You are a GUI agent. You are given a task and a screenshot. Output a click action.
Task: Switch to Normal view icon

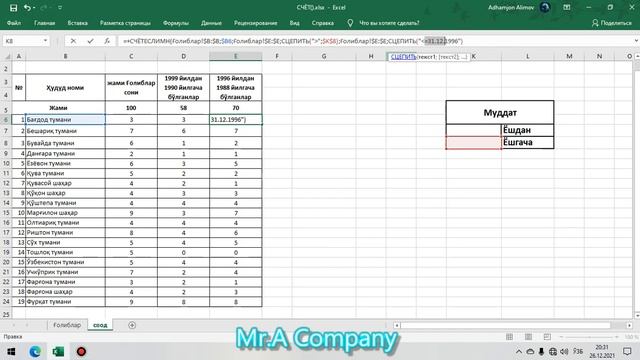[x=509, y=337]
